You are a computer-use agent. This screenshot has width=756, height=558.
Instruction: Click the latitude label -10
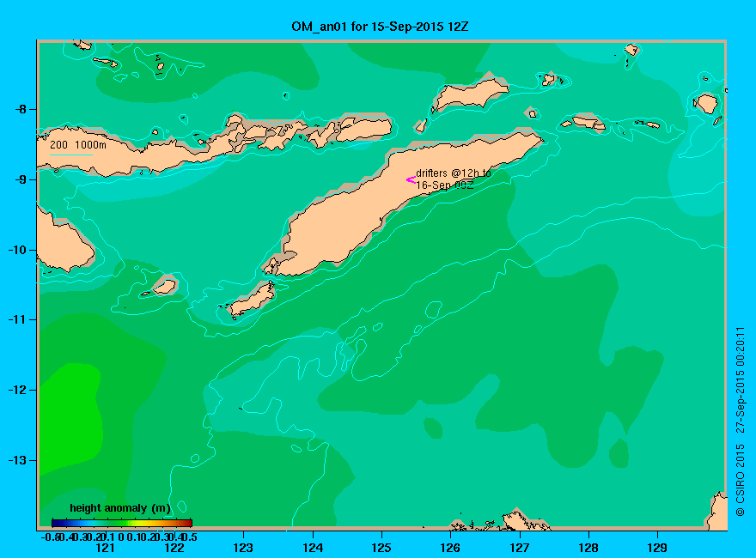tap(17, 250)
